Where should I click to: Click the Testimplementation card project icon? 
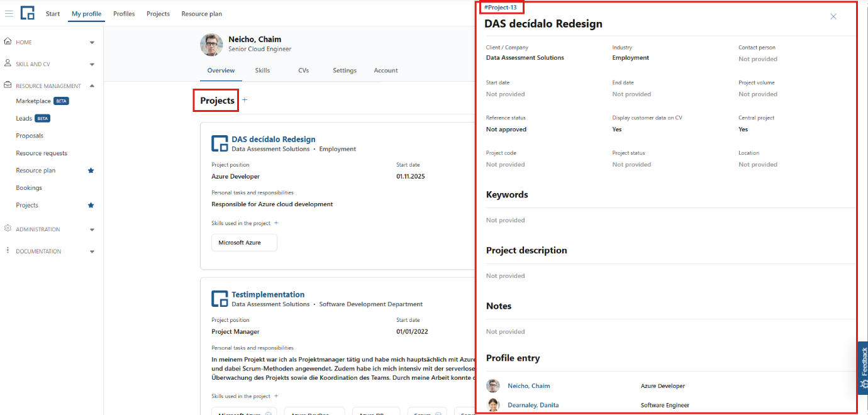point(220,299)
